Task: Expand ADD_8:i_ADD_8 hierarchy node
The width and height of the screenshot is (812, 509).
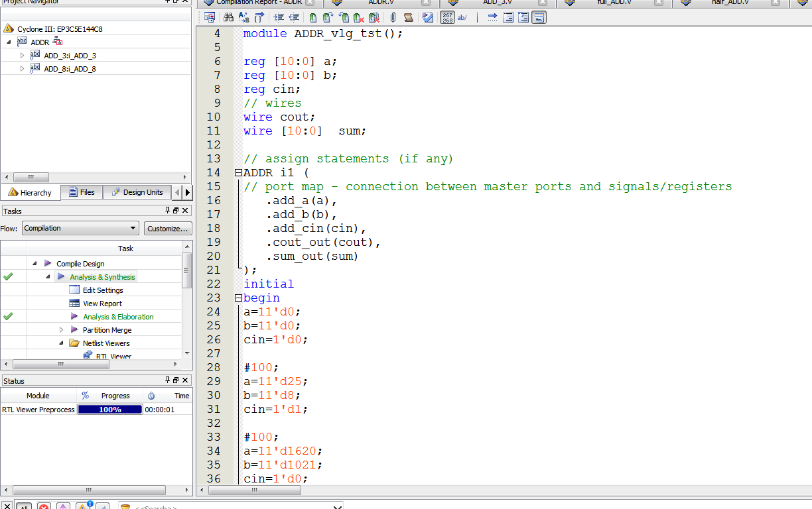Action: pos(22,69)
